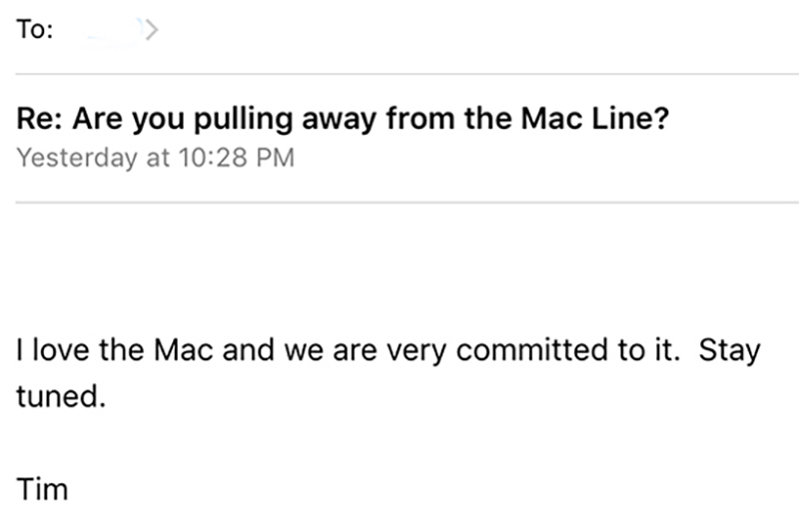Expand the recipient details chevron
The width and height of the screenshot is (799, 532).
[x=149, y=31]
